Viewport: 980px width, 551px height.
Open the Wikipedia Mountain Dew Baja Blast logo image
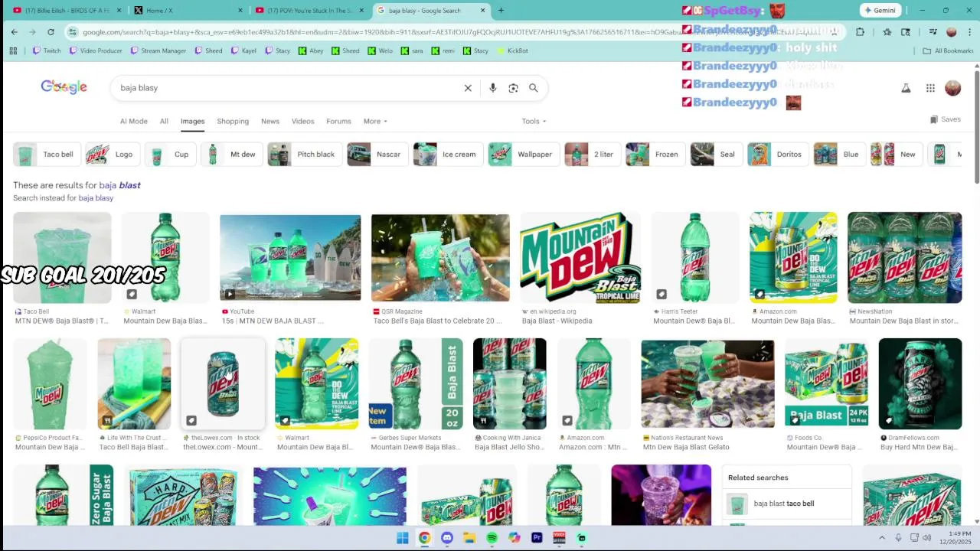[580, 258]
